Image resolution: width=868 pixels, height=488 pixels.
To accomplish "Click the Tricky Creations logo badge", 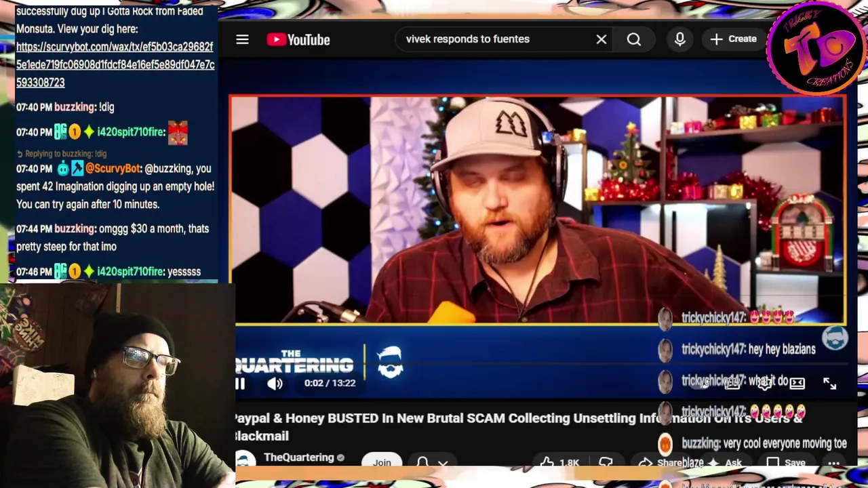I will click(x=817, y=49).
